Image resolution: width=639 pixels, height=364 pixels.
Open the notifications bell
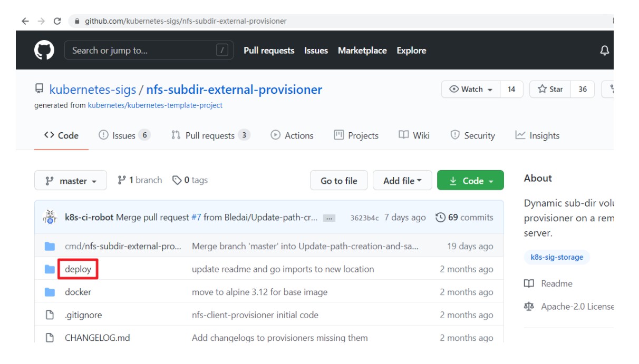click(x=605, y=51)
